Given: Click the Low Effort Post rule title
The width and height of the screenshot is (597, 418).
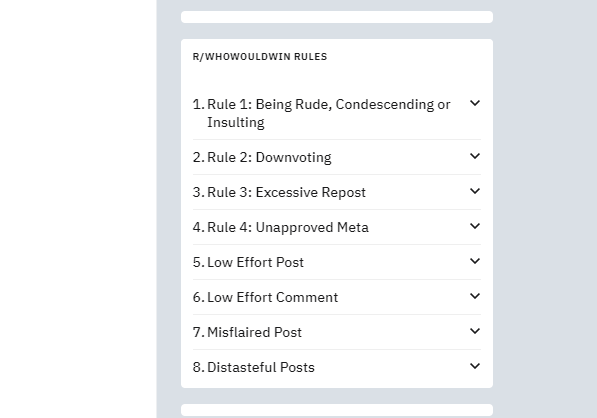Looking at the screenshot, I should pyautogui.click(x=255, y=262).
